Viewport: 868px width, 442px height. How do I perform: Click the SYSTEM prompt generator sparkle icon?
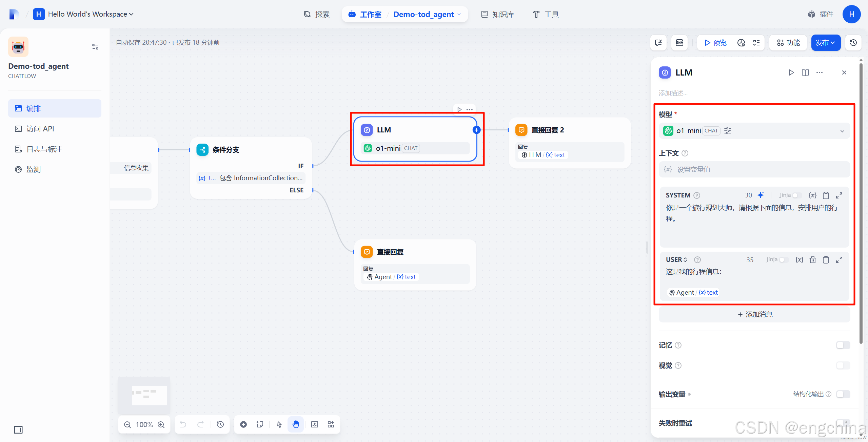coord(761,195)
